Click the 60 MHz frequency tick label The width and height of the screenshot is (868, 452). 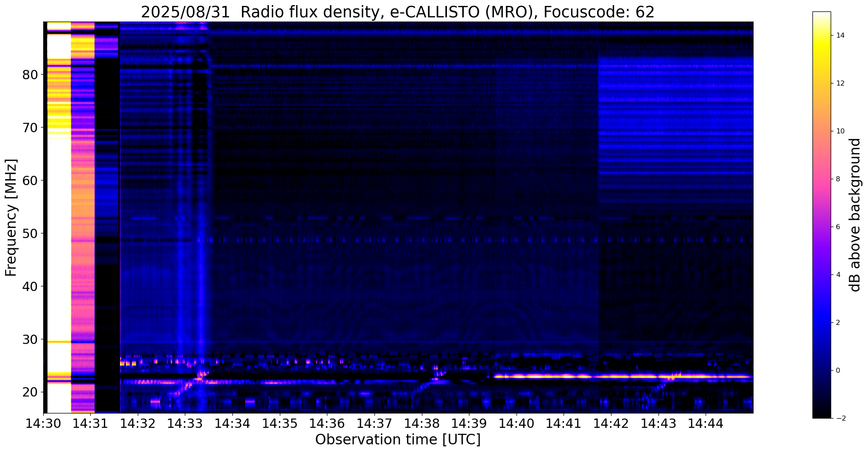[x=30, y=180]
